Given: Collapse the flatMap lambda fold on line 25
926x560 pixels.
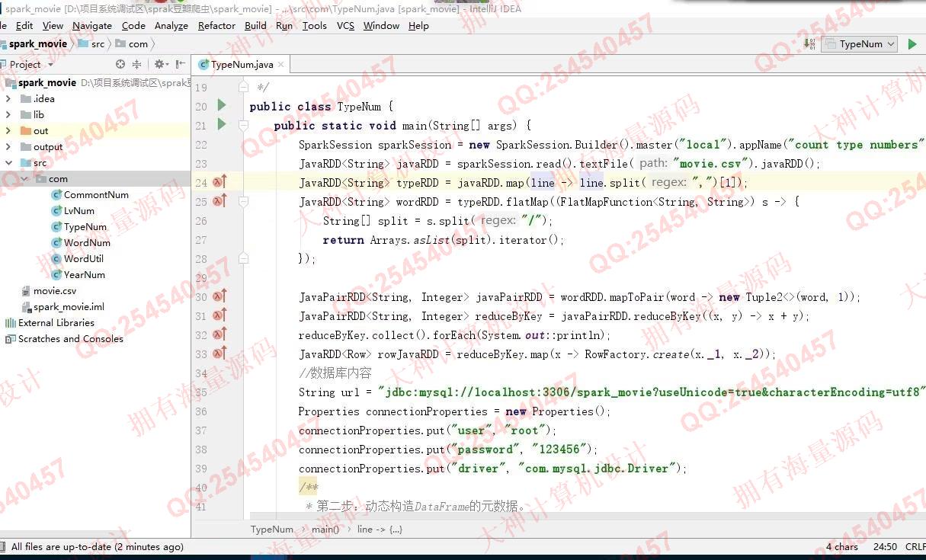Looking at the screenshot, I should (x=243, y=201).
